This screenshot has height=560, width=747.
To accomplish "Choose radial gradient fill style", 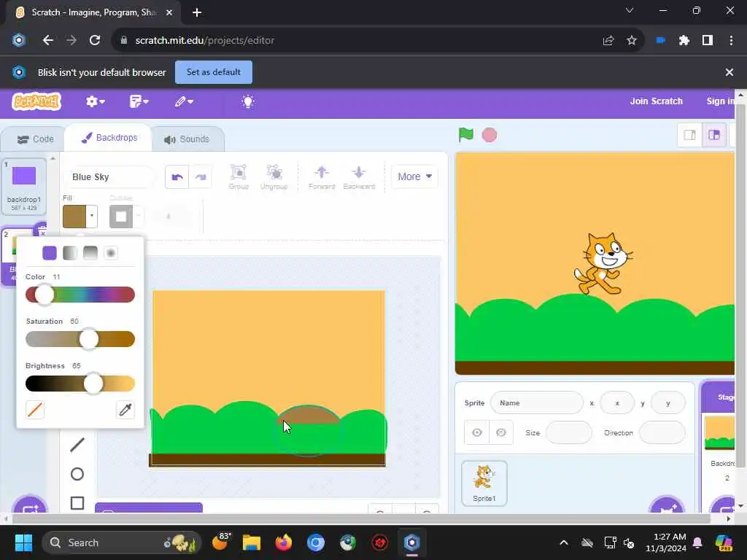I will click(111, 253).
